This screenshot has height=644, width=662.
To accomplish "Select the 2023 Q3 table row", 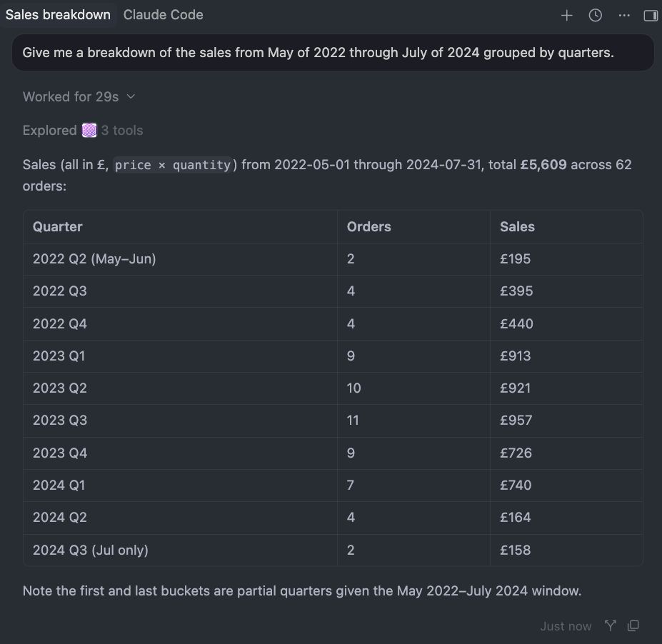I will pos(333,421).
